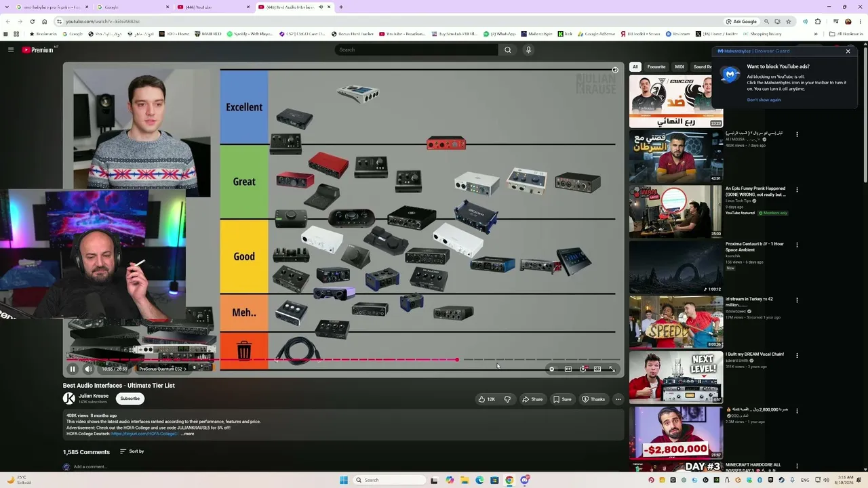Share the video
This screenshot has height=488, width=868.
pos(532,399)
